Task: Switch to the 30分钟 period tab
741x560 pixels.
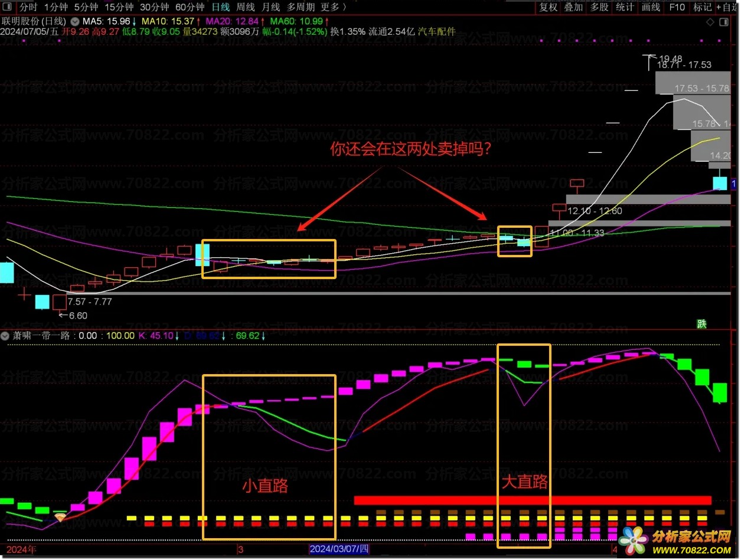Action: click(154, 7)
